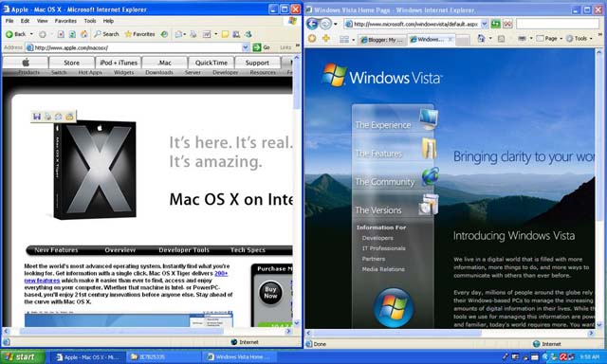
Task: Open the Help menu in IE6
Action: point(108,21)
